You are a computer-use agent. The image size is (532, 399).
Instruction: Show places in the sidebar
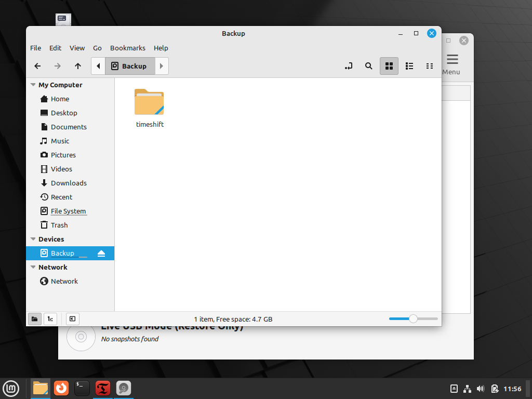[x=35, y=319]
